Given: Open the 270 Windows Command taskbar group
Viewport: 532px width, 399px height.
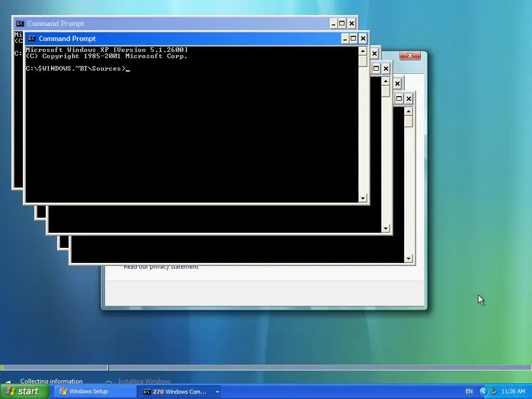Looking at the screenshot, I should pos(179,392).
